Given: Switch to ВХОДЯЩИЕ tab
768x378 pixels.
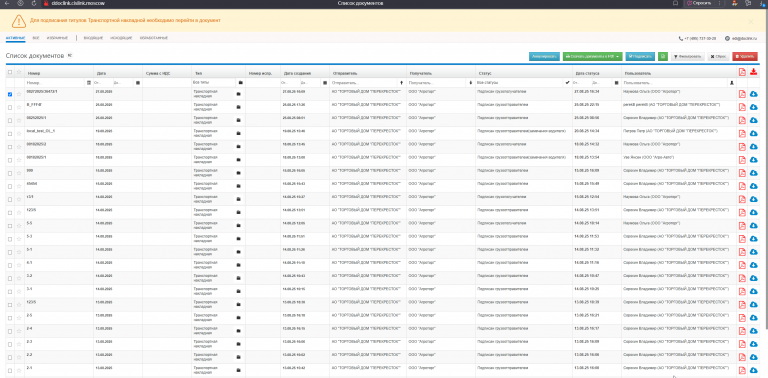Looking at the screenshot, I should tap(93, 38).
